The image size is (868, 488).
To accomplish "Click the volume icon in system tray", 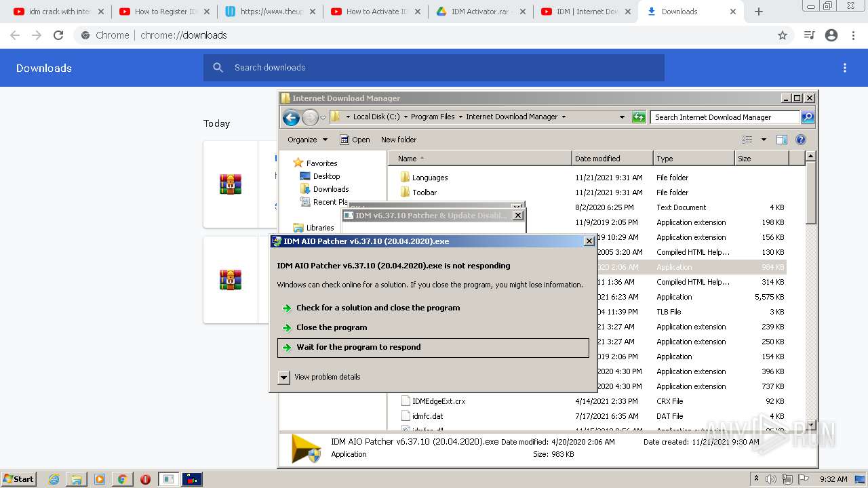I will click(x=770, y=479).
